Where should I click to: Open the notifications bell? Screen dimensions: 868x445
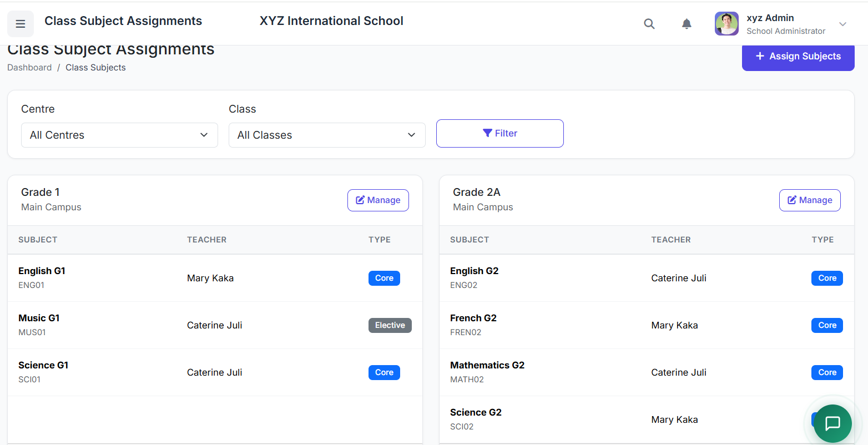pyautogui.click(x=687, y=24)
